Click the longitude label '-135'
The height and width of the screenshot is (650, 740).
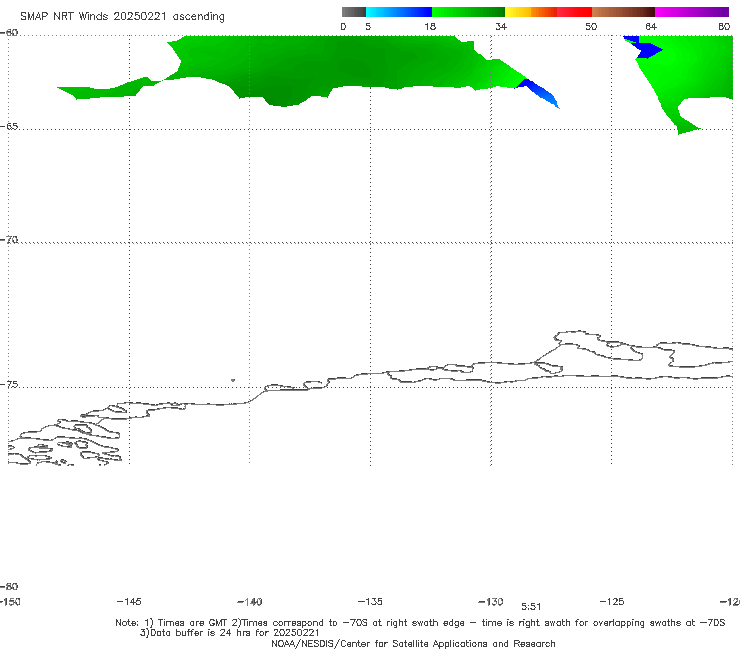pos(370,601)
